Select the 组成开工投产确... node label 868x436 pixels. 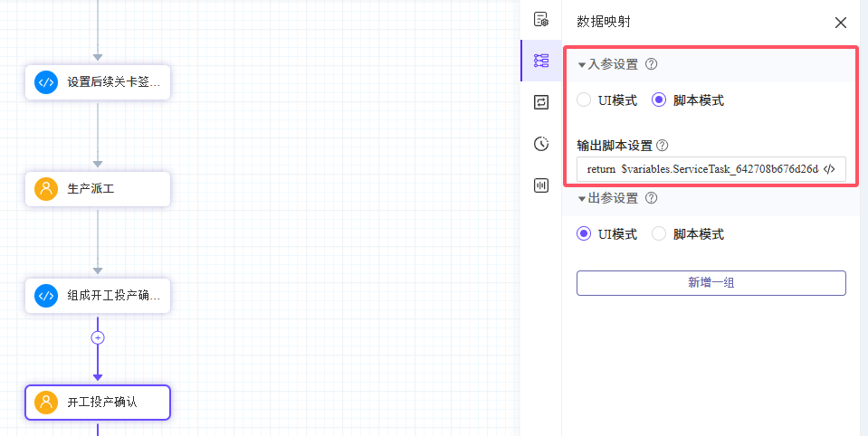[x=113, y=296]
